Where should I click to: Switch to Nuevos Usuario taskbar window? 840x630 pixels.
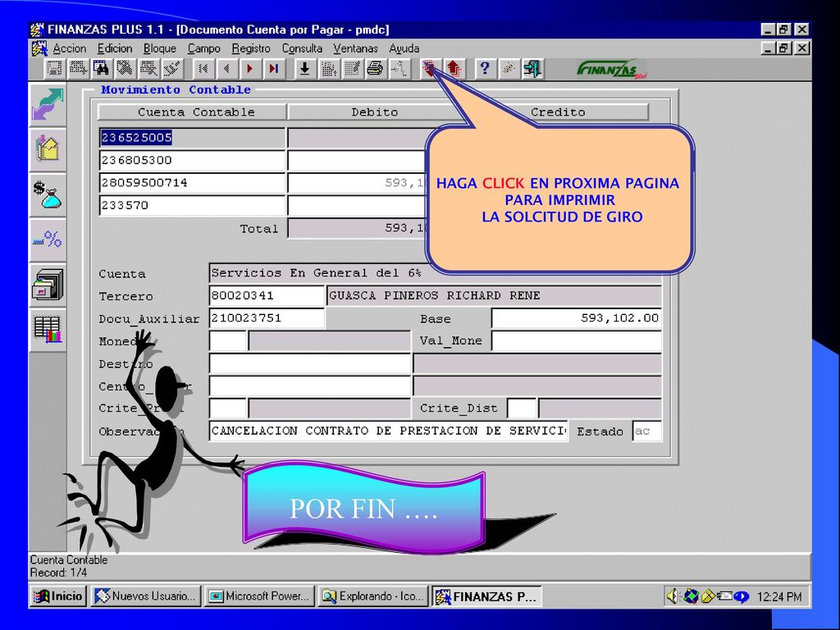(146, 596)
